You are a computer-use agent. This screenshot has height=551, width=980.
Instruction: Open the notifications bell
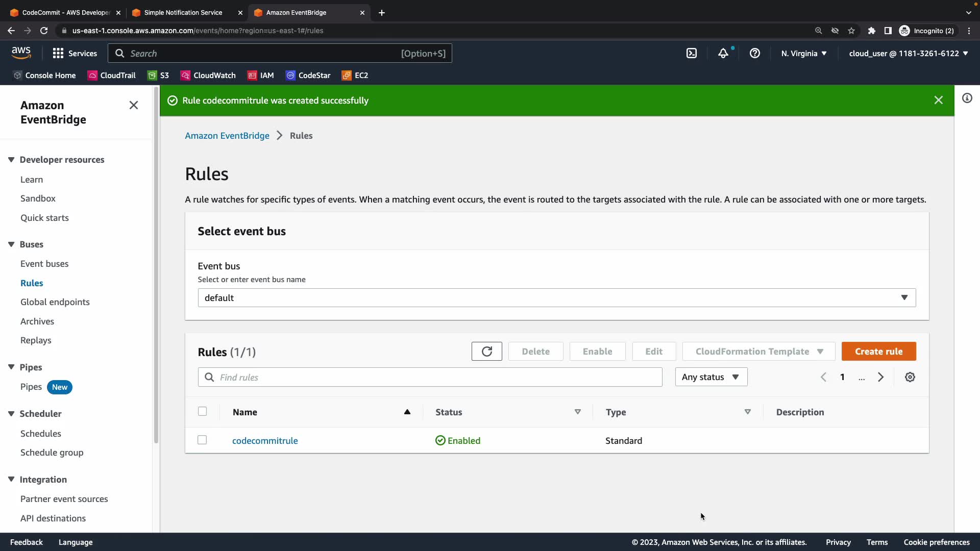723,53
